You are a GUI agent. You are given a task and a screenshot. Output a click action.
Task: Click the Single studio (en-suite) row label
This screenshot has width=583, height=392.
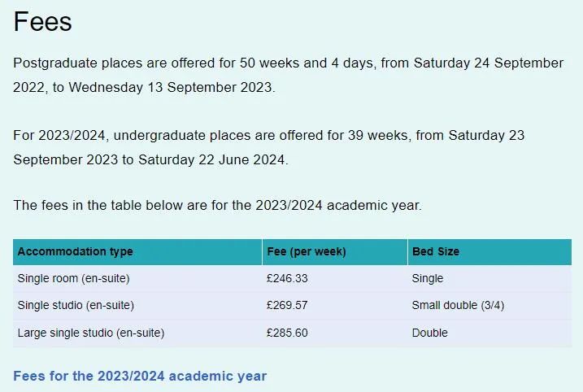tap(76, 305)
